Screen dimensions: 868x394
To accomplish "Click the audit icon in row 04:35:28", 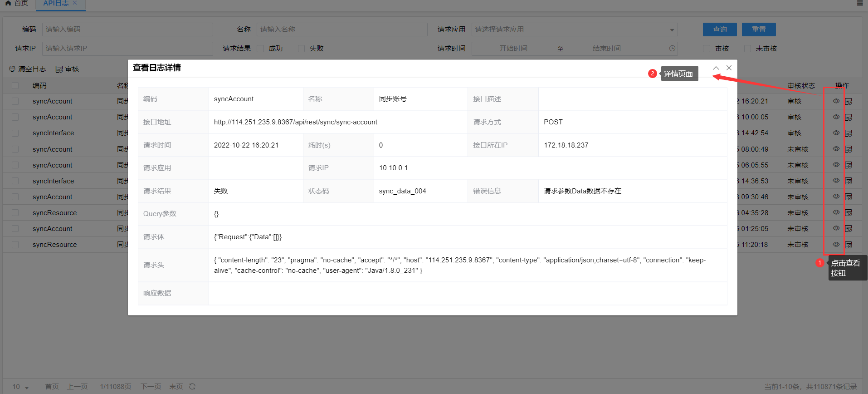I will point(848,212).
